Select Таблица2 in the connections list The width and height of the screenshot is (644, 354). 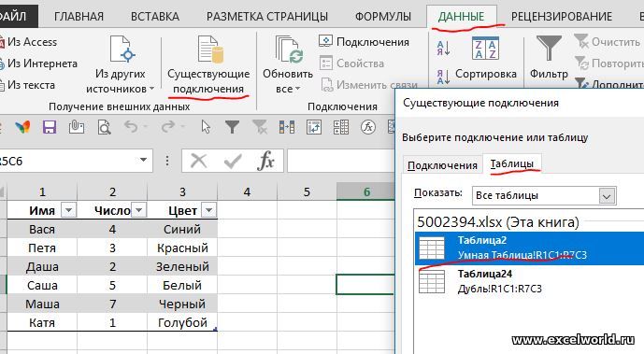click(x=529, y=248)
